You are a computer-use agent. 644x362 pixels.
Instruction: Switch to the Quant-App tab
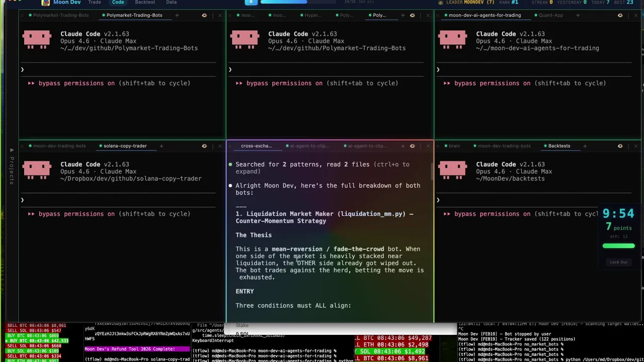coord(548,15)
